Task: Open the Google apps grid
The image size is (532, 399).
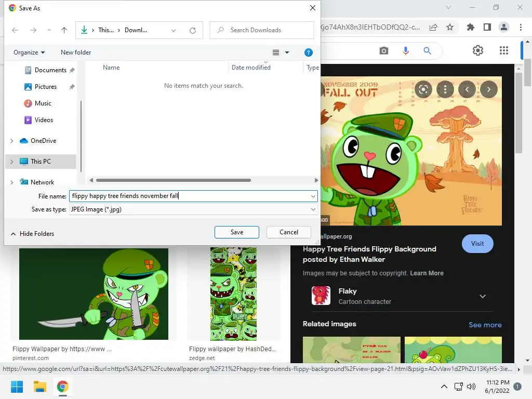Action: point(504,50)
